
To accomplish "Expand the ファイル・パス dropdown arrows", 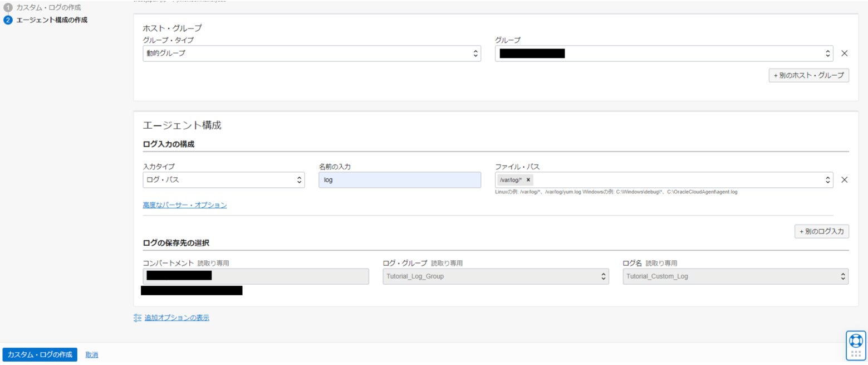I will tap(827, 180).
